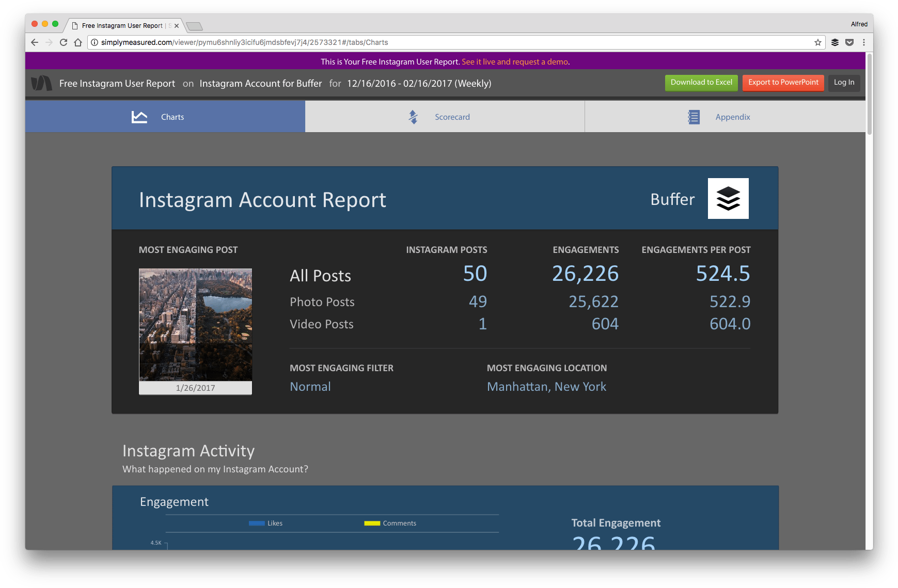Bookmark this page using the star icon

tap(818, 42)
